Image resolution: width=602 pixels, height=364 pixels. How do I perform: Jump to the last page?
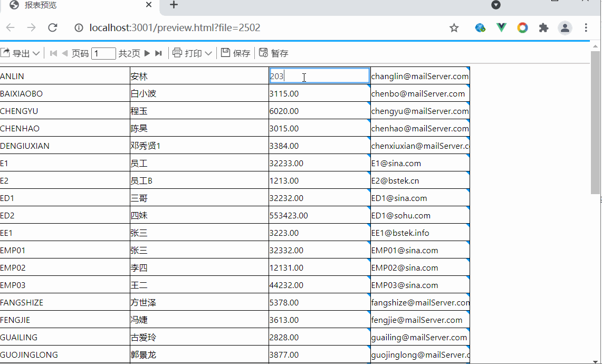[x=158, y=53]
